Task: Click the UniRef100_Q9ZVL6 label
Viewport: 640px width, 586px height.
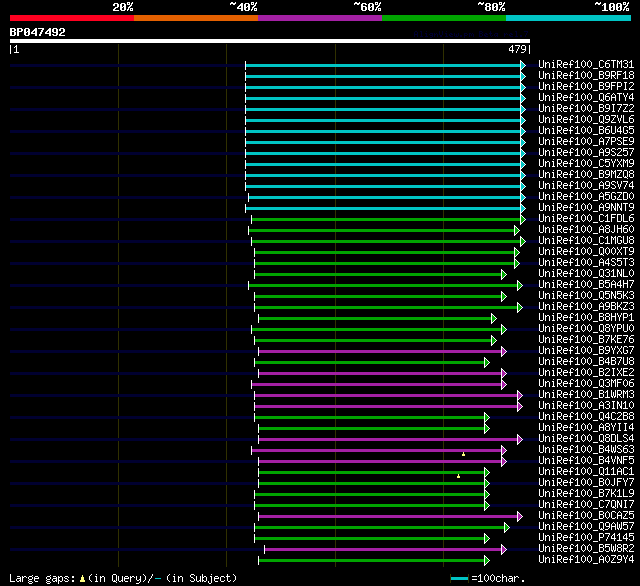Action: [586, 120]
